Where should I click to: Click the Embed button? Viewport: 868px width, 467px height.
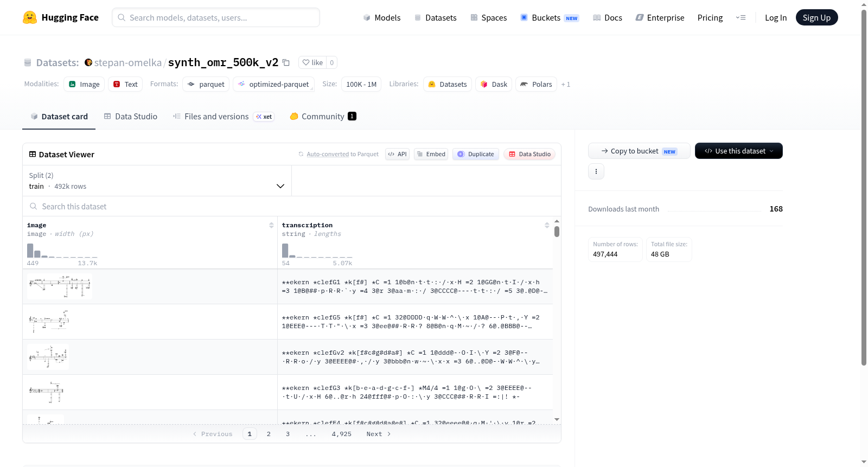[x=431, y=154]
